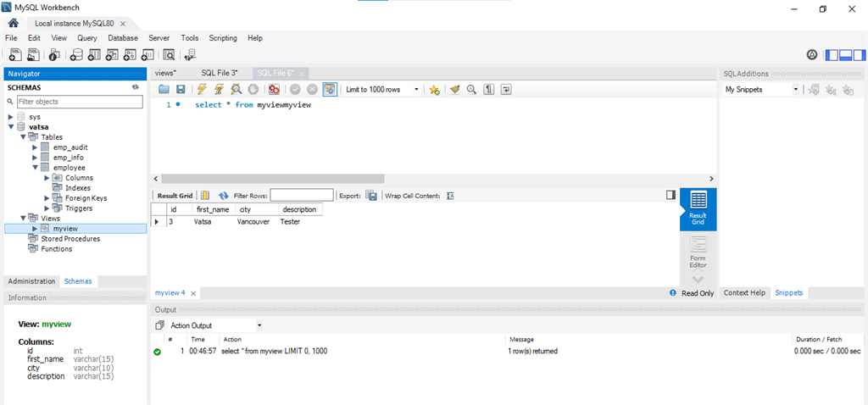Click the Filter objects search field

point(80,102)
